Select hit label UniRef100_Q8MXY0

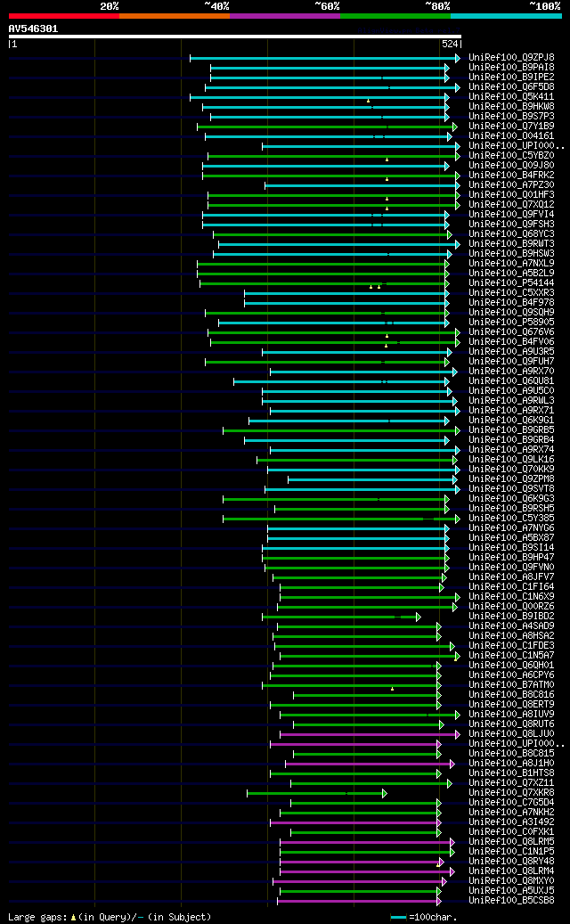(511, 879)
